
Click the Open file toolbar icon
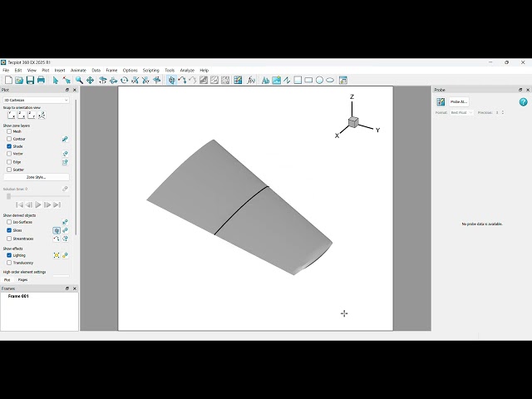[x=19, y=80]
